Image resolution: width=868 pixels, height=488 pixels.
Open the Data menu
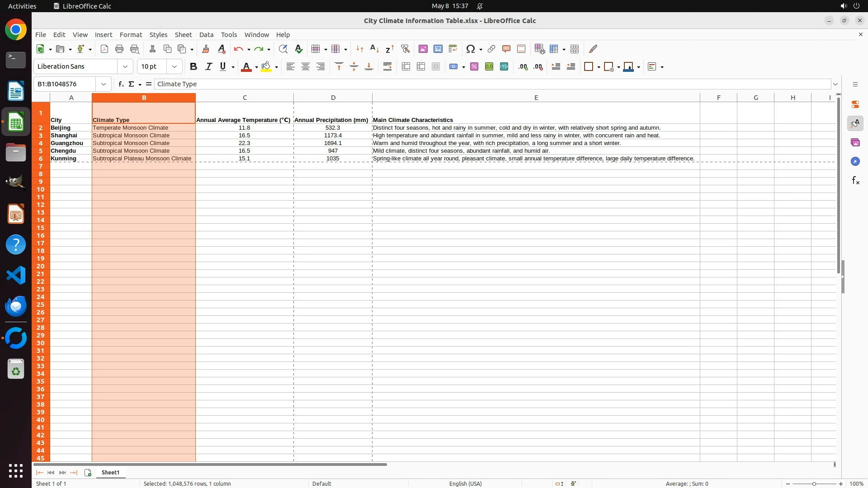(206, 35)
